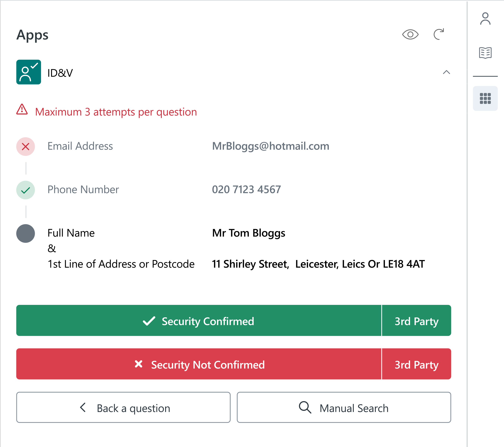Image resolution: width=504 pixels, height=447 pixels.
Task: Open Manual Search
Action: tap(344, 408)
